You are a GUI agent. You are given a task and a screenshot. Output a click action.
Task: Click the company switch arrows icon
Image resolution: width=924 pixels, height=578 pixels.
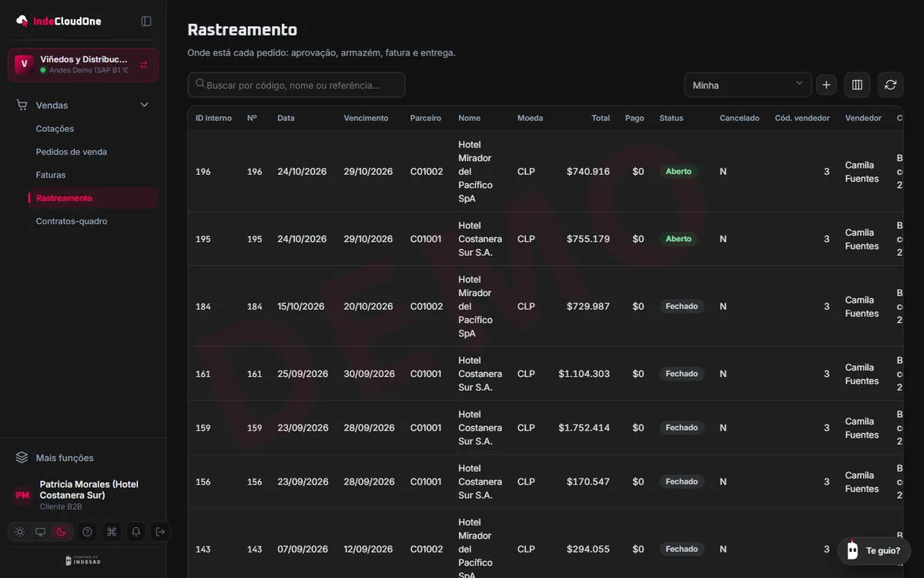[x=144, y=65]
